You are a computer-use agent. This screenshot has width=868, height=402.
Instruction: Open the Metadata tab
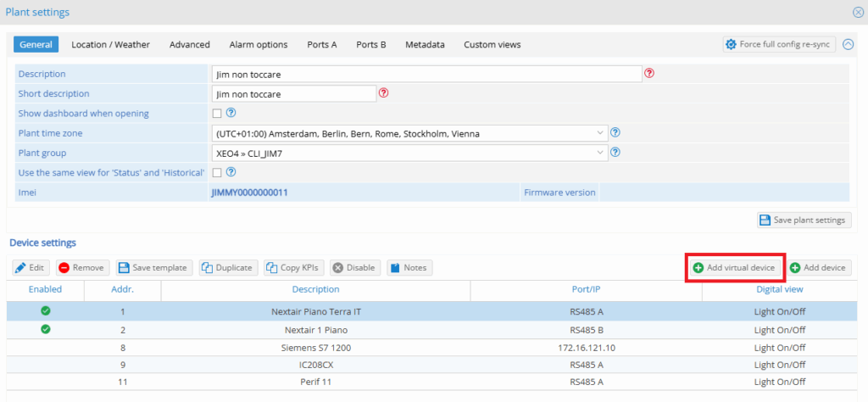(425, 44)
